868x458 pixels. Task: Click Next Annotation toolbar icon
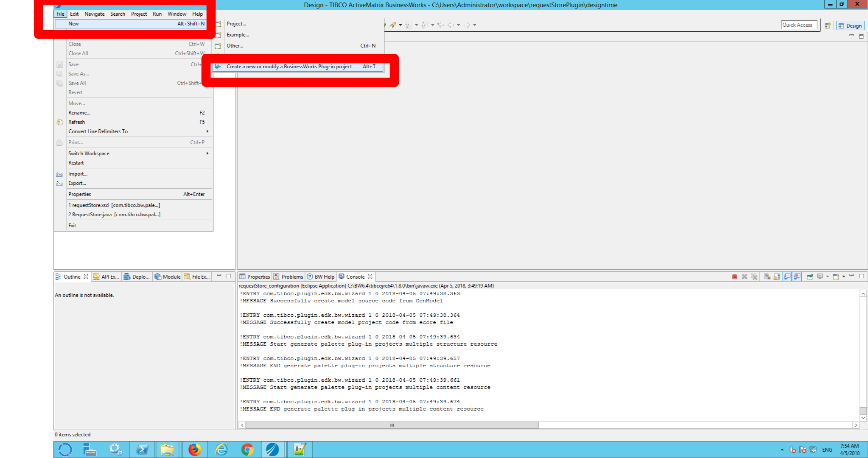pos(409,25)
